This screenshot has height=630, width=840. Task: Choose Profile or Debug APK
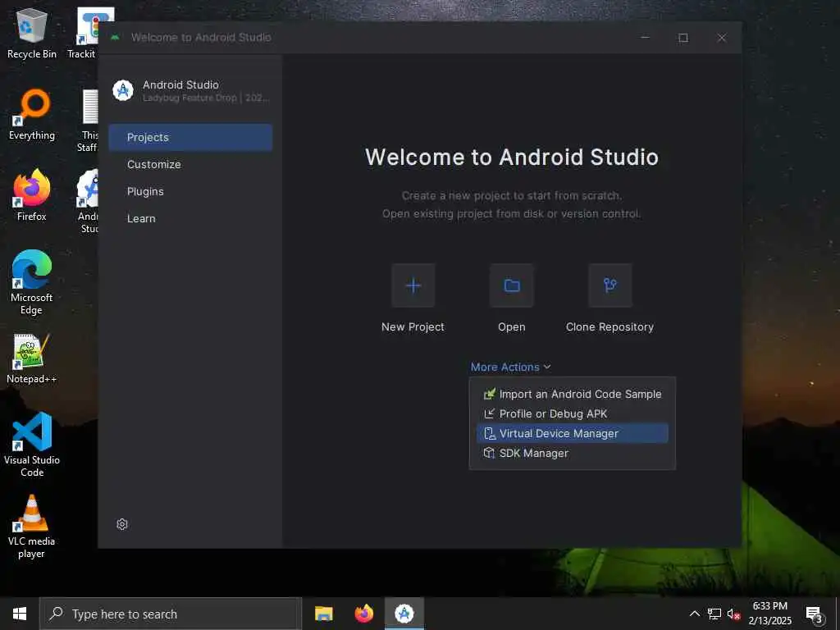coord(572,413)
